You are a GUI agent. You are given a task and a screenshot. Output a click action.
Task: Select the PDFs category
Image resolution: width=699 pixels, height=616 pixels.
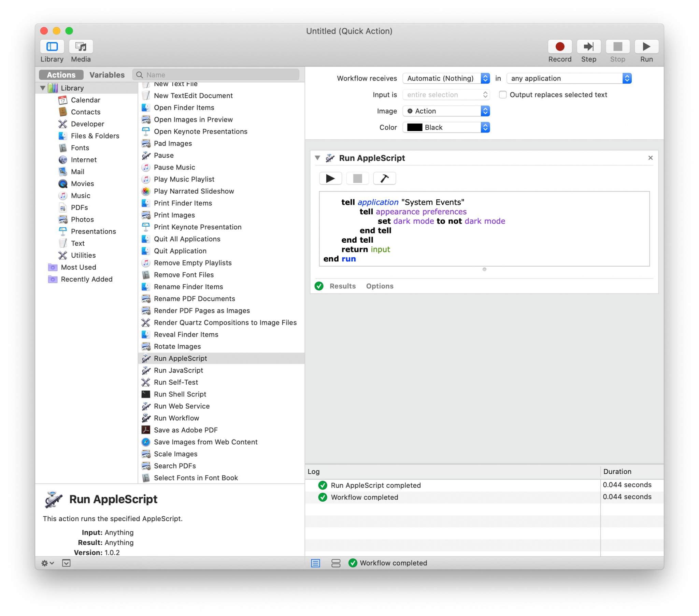click(79, 207)
